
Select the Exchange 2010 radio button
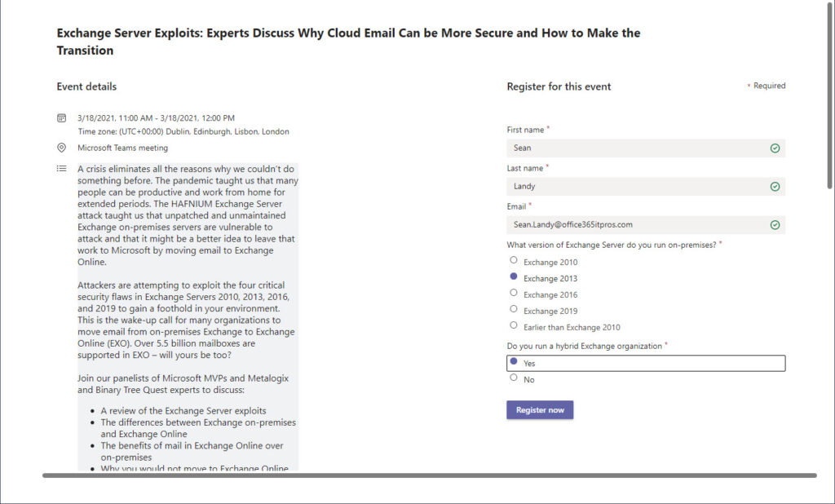[514, 260]
